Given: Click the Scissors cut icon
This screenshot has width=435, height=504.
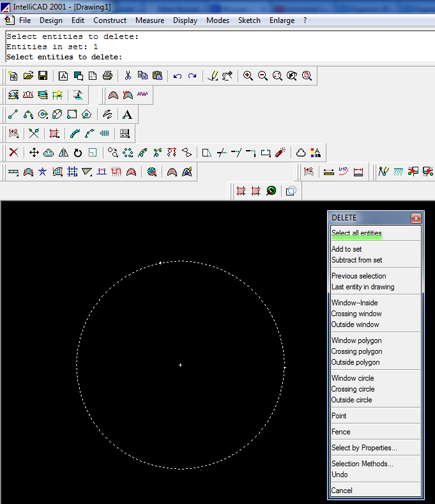Looking at the screenshot, I should [128, 76].
